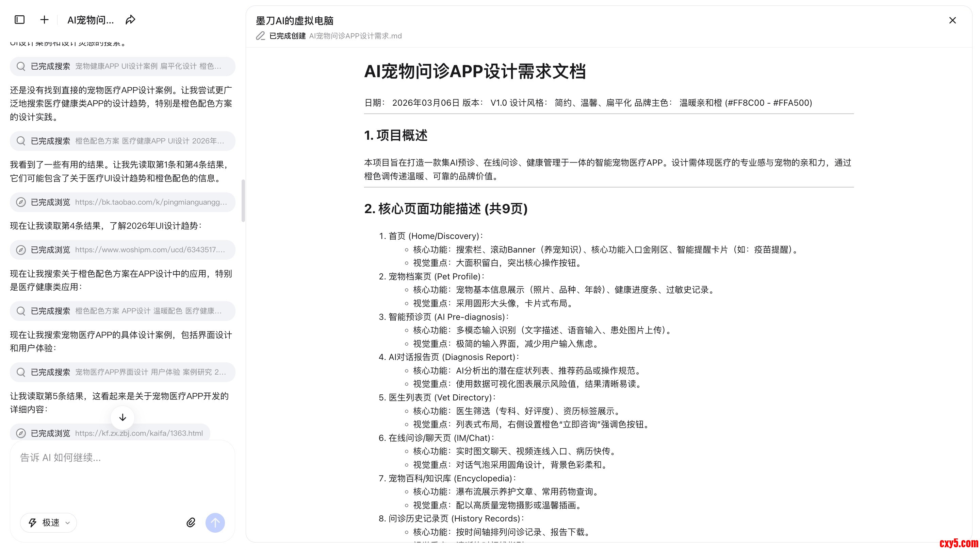Click the scroll-to-bottom arrow button
980x550 pixels.
pos(122,417)
